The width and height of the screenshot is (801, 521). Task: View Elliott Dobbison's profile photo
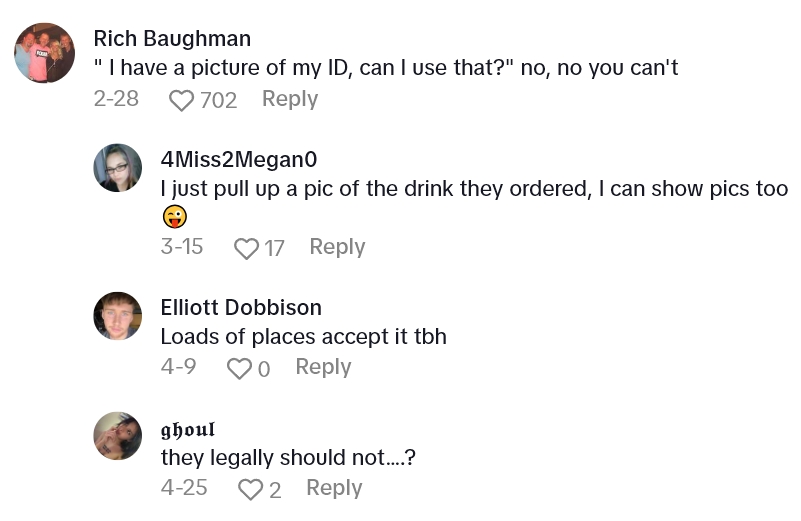coord(118,316)
